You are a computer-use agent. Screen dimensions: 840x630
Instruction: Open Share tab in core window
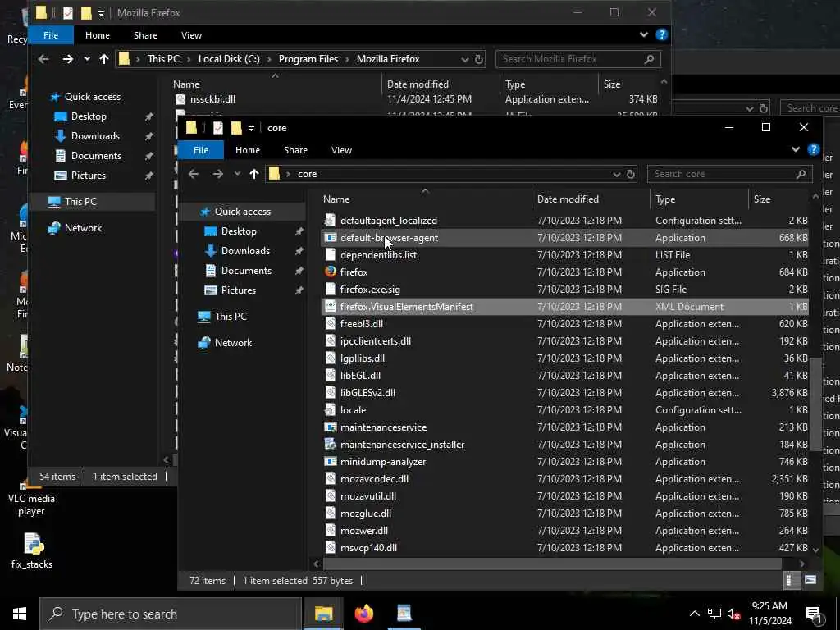tap(295, 151)
